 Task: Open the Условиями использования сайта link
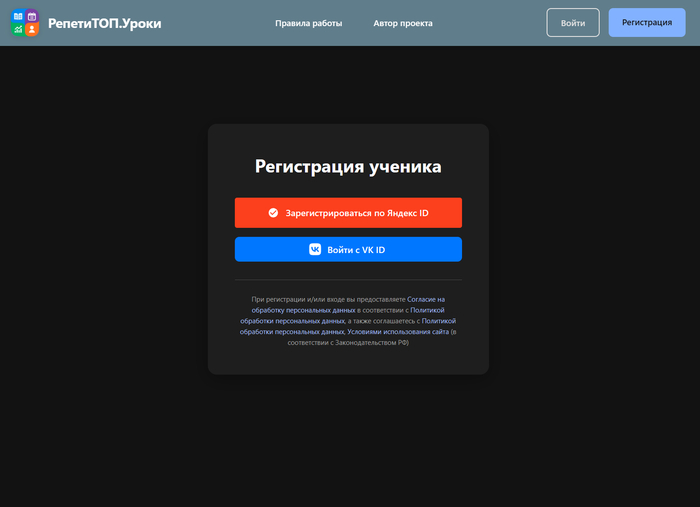pos(398,332)
